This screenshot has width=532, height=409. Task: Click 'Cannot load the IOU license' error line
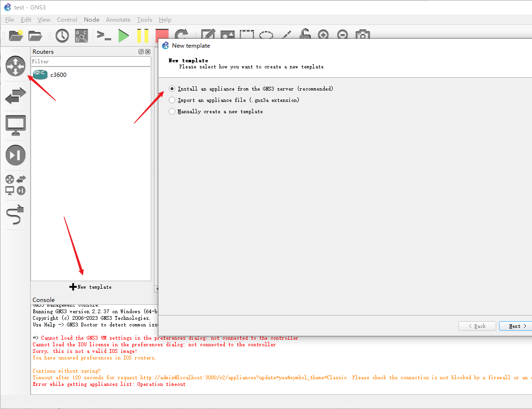coord(155,344)
